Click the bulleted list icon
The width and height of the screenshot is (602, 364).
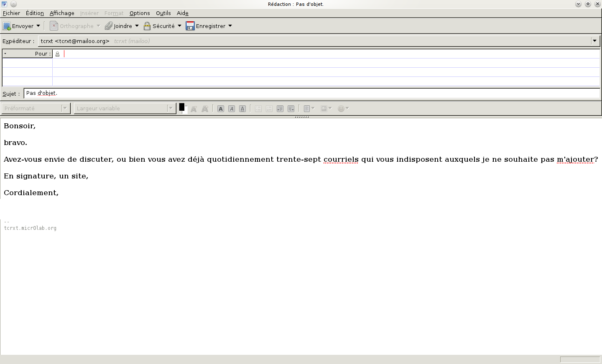(258, 109)
